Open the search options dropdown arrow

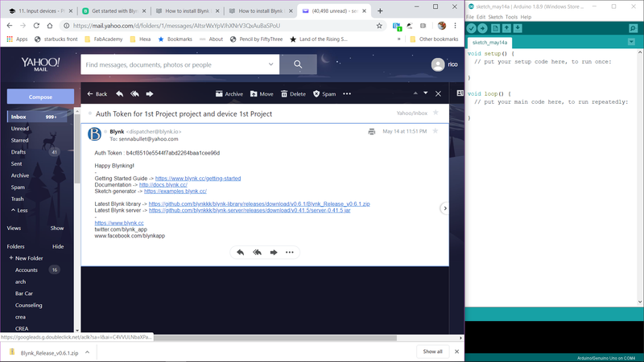270,64
